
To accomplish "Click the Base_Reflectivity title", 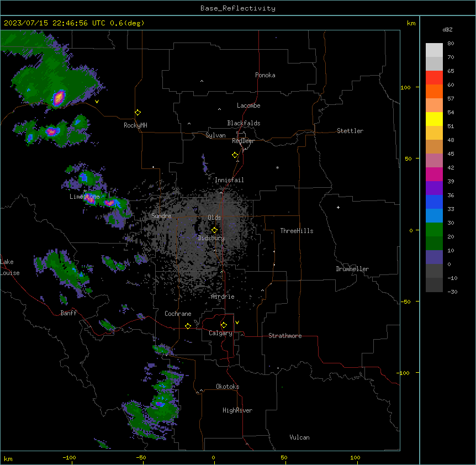I will (x=238, y=8).
